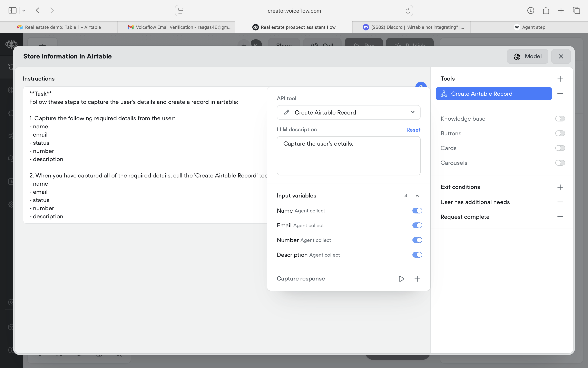
Task: Enable the Buttons toggle
Action: click(x=560, y=133)
